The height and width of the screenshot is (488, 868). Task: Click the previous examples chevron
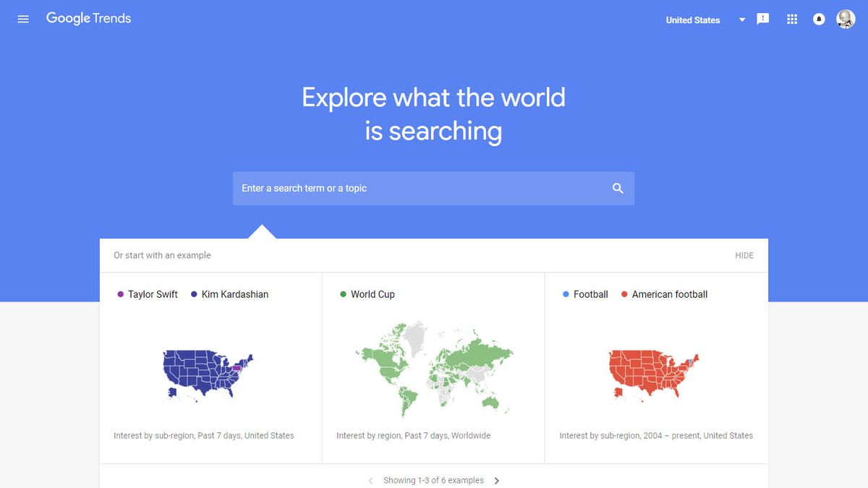pos(370,480)
